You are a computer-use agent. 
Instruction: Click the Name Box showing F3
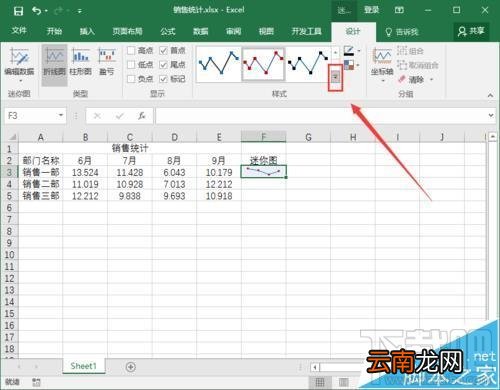tap(31, 116)
